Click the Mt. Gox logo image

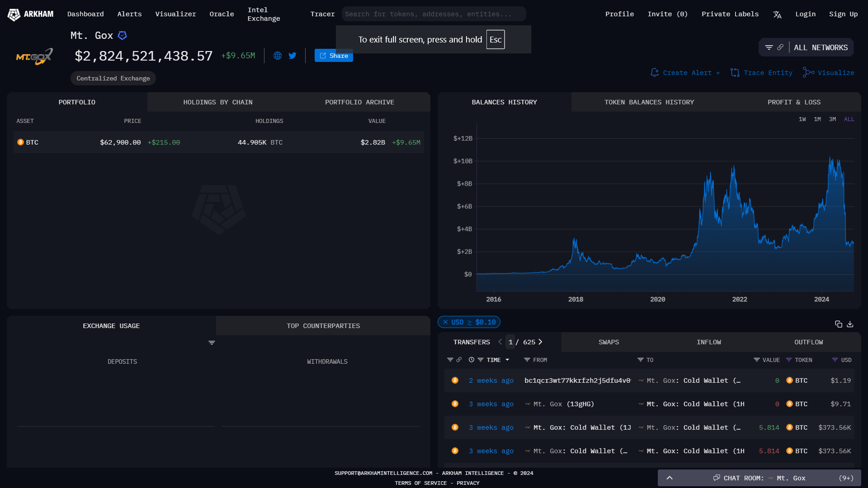click(35, 56)
